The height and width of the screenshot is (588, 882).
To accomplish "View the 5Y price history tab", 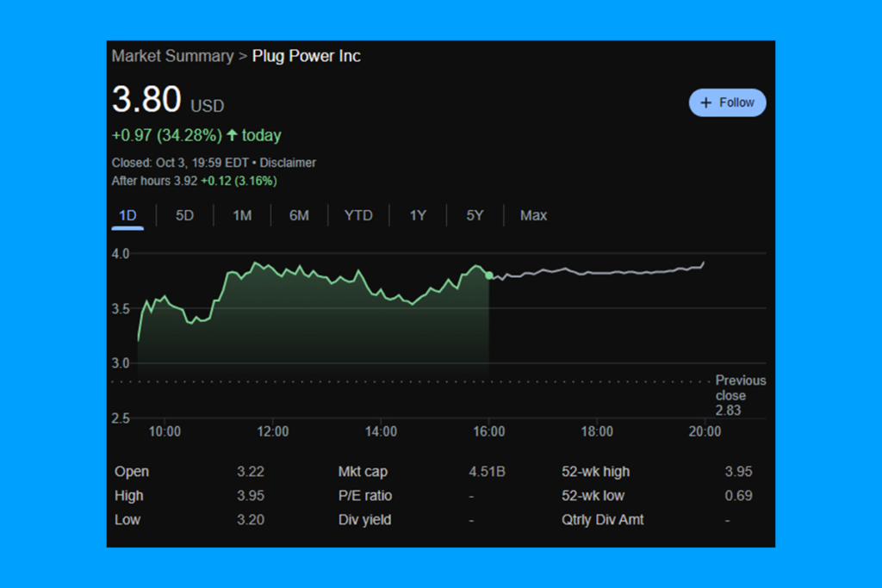I will point(475,215).
